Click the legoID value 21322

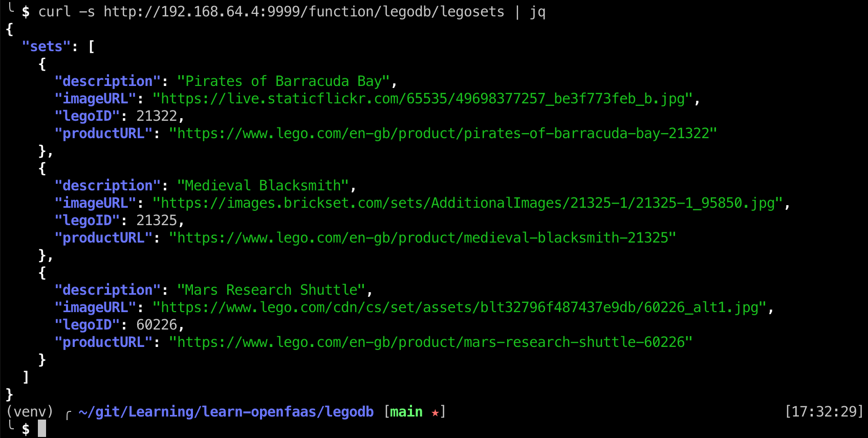pos(157,116)
